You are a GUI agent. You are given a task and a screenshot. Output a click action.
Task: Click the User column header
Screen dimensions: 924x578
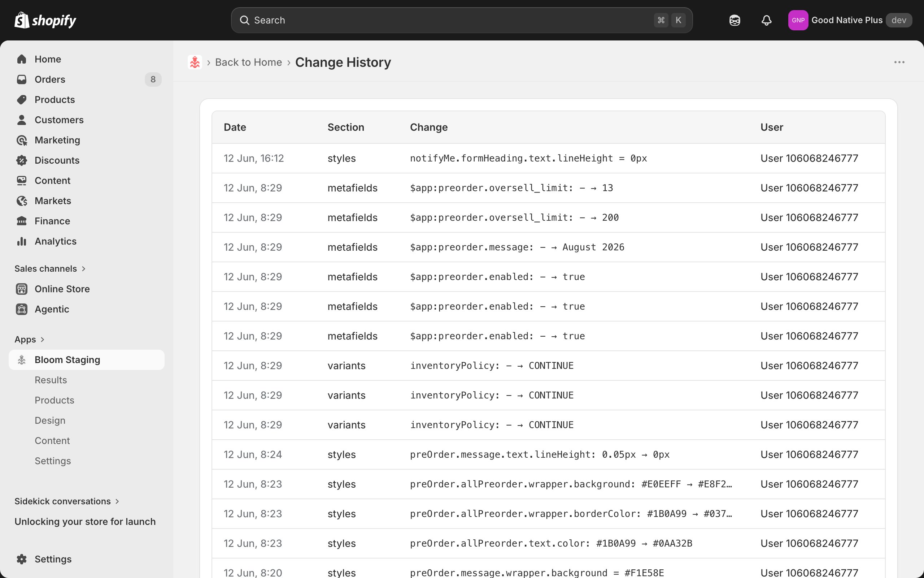point(772,127)
